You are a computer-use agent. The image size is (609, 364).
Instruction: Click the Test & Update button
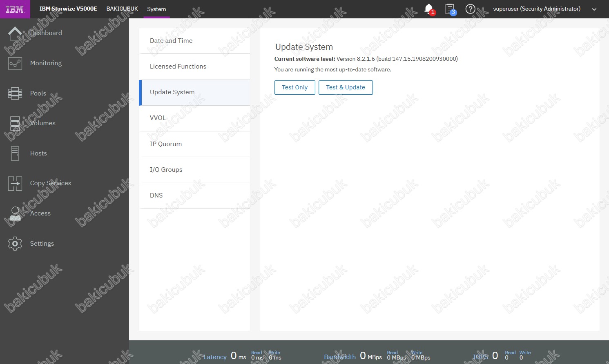pyautogui.click(x=346, y=87)
